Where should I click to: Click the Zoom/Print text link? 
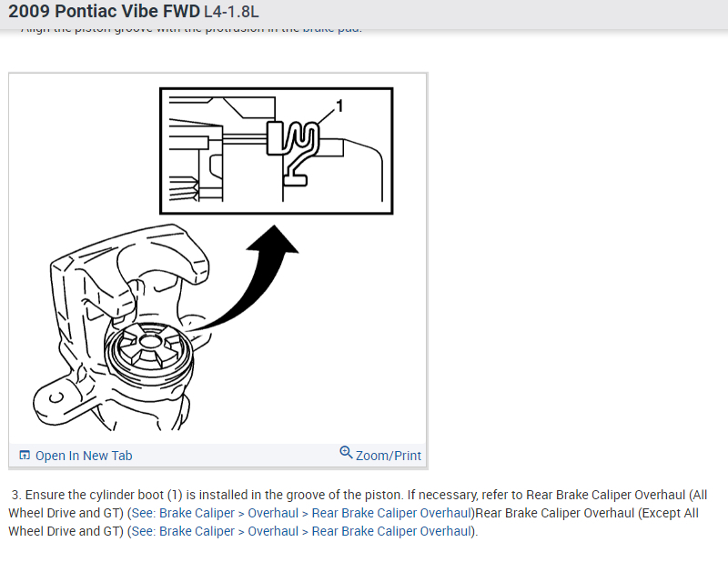pos(389,456)
